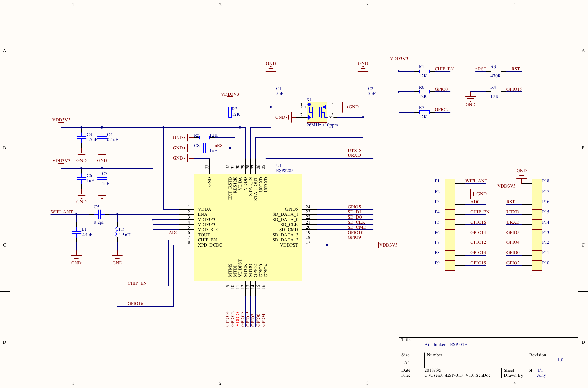Image resolution: width=588 pixels, height=388 pixels.
Task: Click the C6 1uF capacitor symbol
Action: click(81, 179)
